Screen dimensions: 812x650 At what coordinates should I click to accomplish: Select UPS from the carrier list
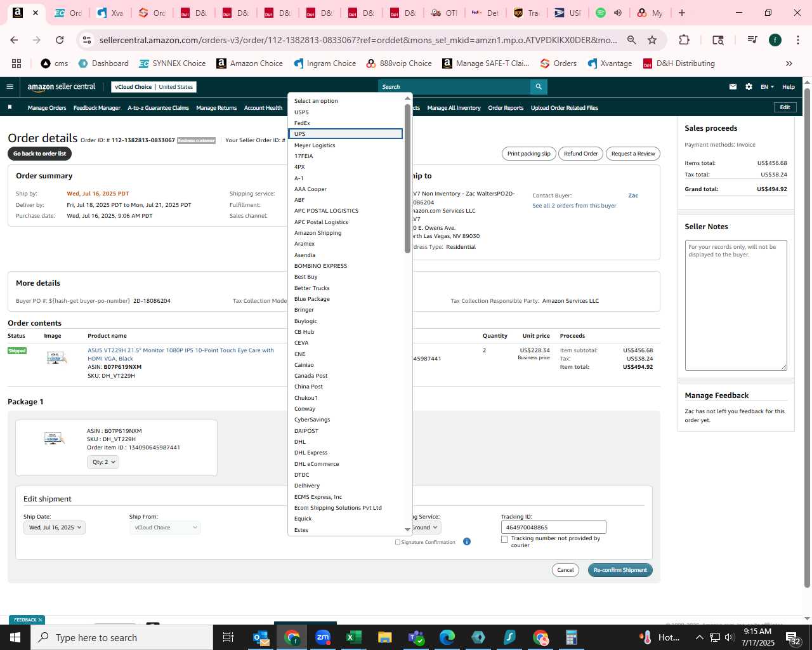346,134
